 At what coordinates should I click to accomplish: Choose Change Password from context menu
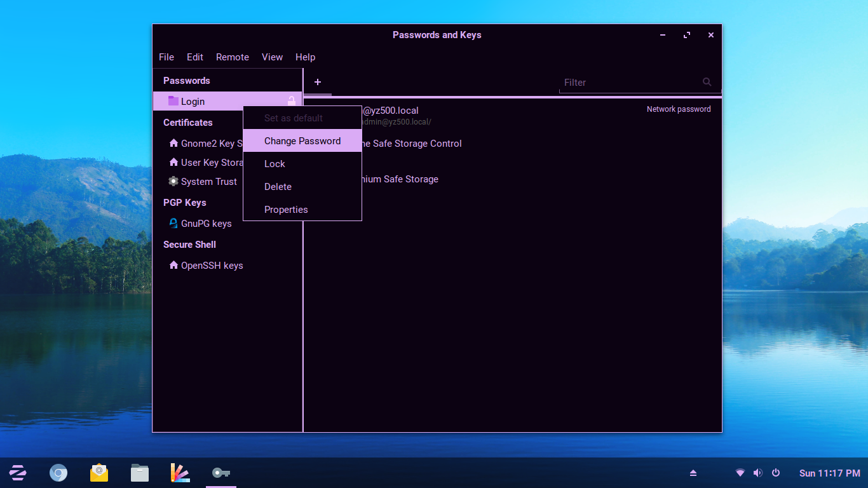tap(302, 141)
